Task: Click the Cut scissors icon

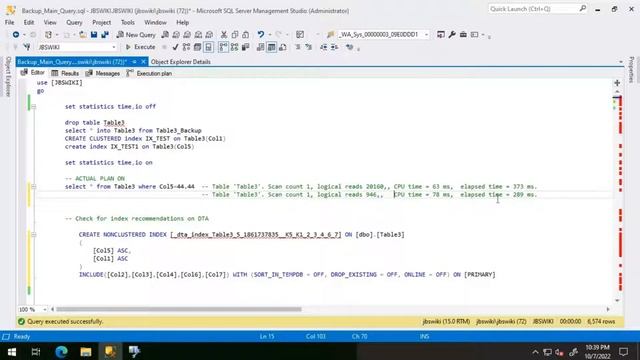Action: coord(224,35)
